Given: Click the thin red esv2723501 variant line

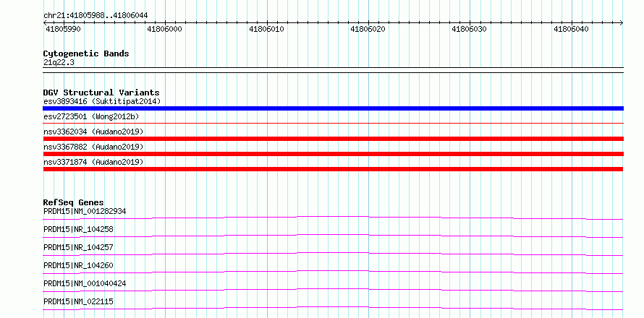Looking at the screenshot, I should 333,123.
